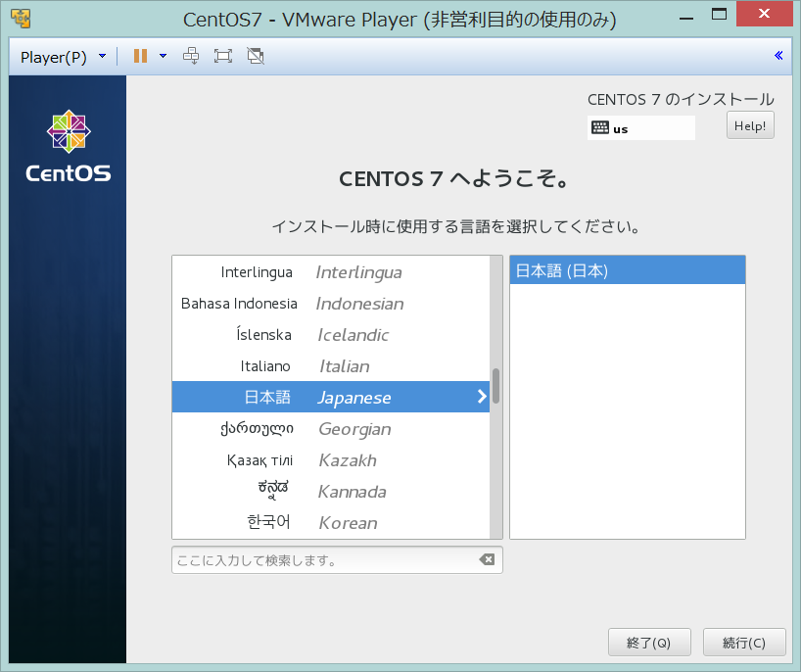Select Bahasa Indonesia language
The image size is (801, 672).
[331, 304]
